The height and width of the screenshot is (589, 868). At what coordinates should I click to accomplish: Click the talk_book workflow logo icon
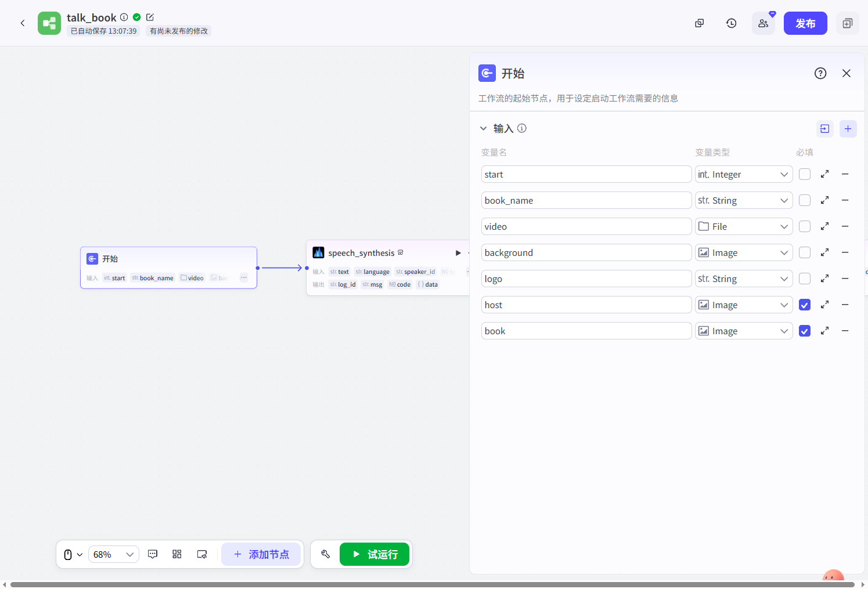tap(49, 23)
